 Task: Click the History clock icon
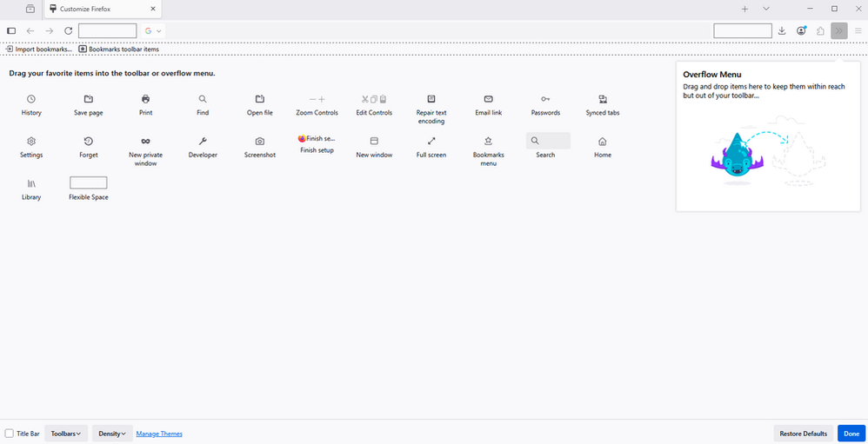click(x=31, y=99)
